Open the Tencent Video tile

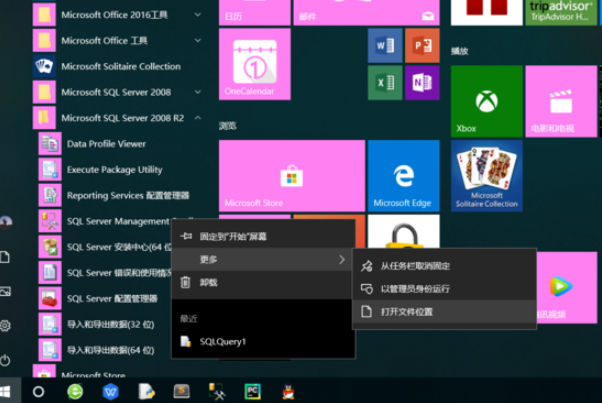click(566, 287)
